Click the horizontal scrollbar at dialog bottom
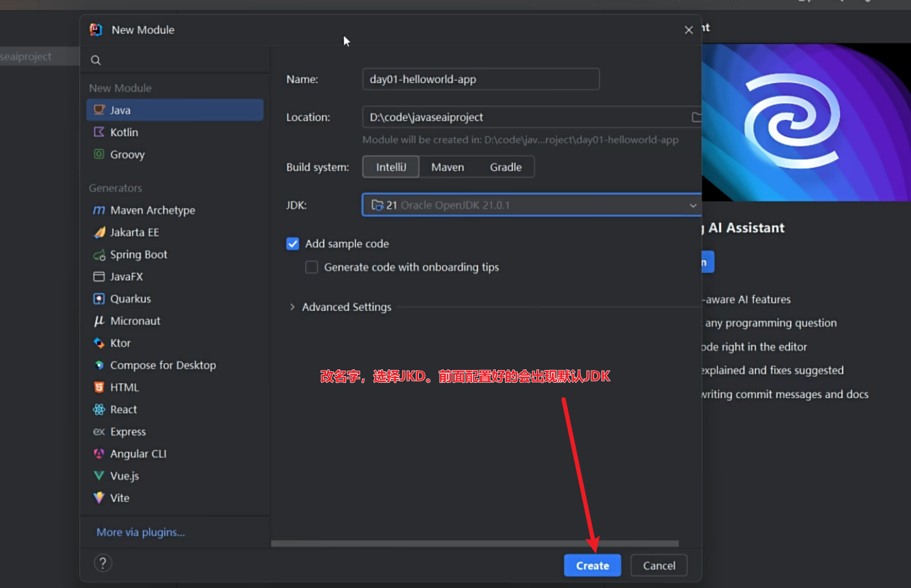This screenshot has height=588, width=911. [475, 543]
